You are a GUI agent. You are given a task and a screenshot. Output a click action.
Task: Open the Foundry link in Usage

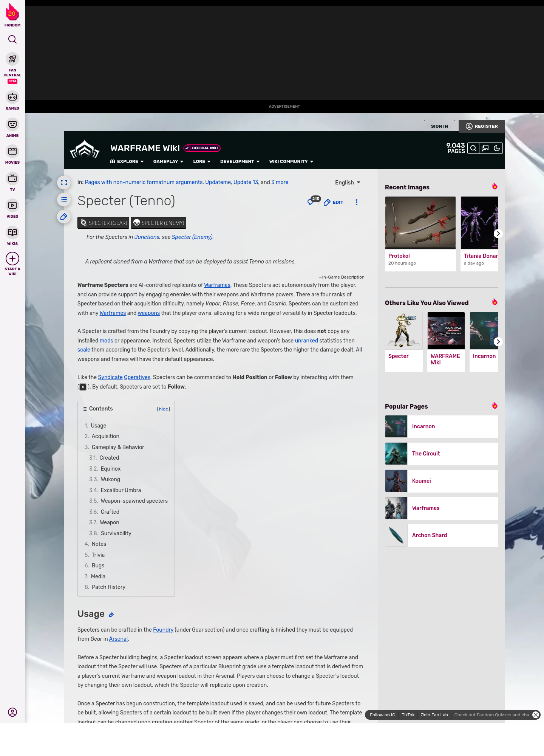click(x=163, y=630)
